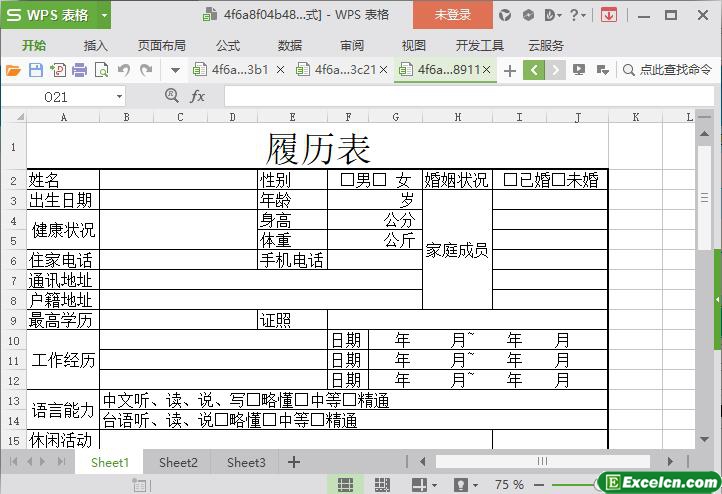Switch to page break preview view
This screenshot has height=494, width=722.
[x=384, y=485]
